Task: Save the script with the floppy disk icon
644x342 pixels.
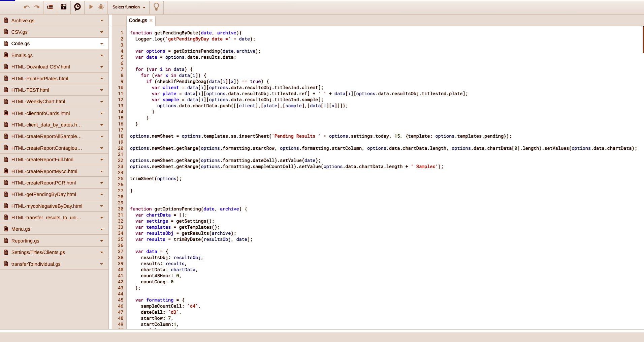Action: (x=64, y=7)
